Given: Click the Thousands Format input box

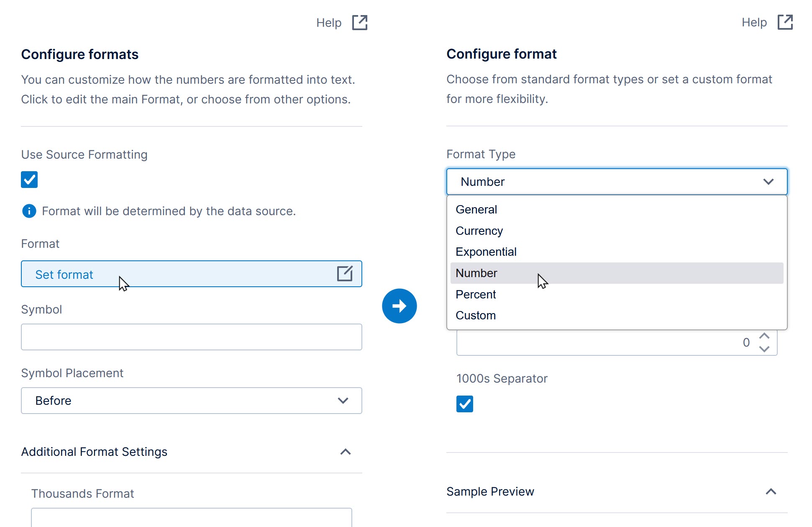Looking at the screenshot, I should click(x=191, y=518).
